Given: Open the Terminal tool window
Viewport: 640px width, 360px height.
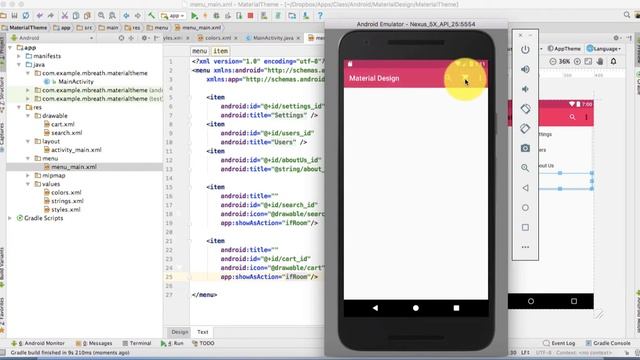Looking at the screenshot, I should pyautogui.click(x=137, y=343).
